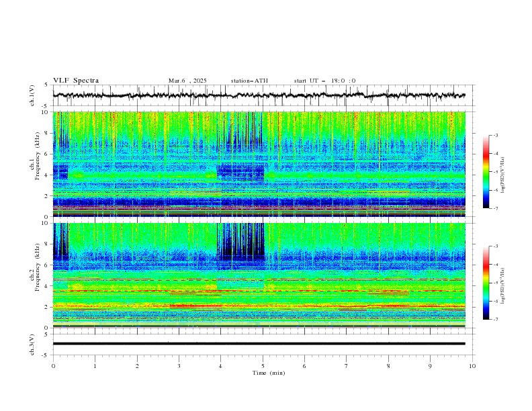Click the ch.2 spectrogram panel
Image resolution: width=532 pixels, height=411 pixels.
(x=259, y=275)
